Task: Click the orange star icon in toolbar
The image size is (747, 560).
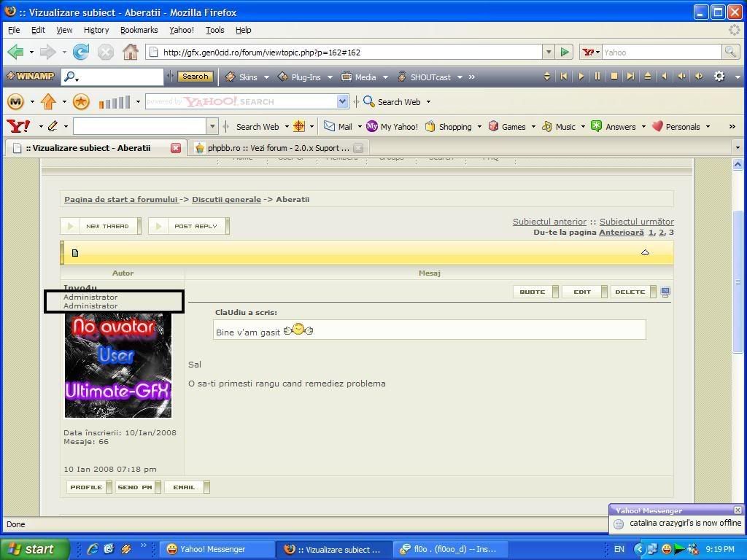Action: (x=81, y=101)
